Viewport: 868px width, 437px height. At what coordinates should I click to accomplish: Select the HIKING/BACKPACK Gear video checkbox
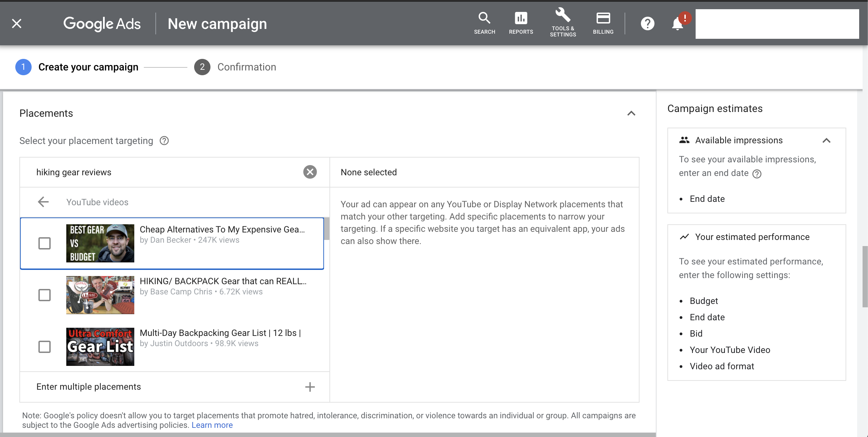[x=45, y=295]
